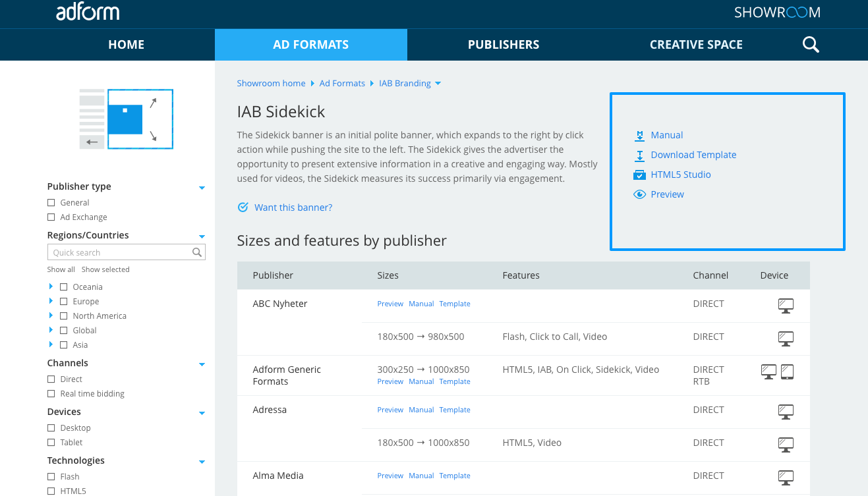The width and height of the screenshot is (868, 496).
Task: Tick the Europe region checkbox
Action: click(x=64, y=302)
